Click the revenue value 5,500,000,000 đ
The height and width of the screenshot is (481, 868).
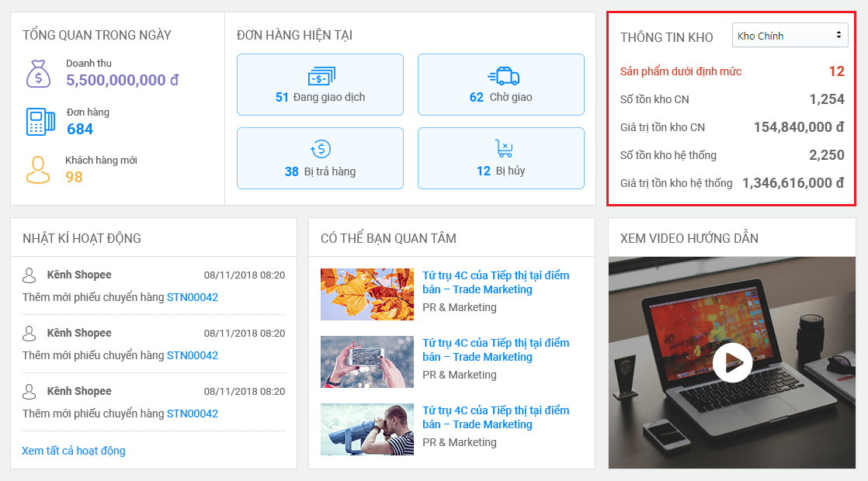tap(123, 80)
